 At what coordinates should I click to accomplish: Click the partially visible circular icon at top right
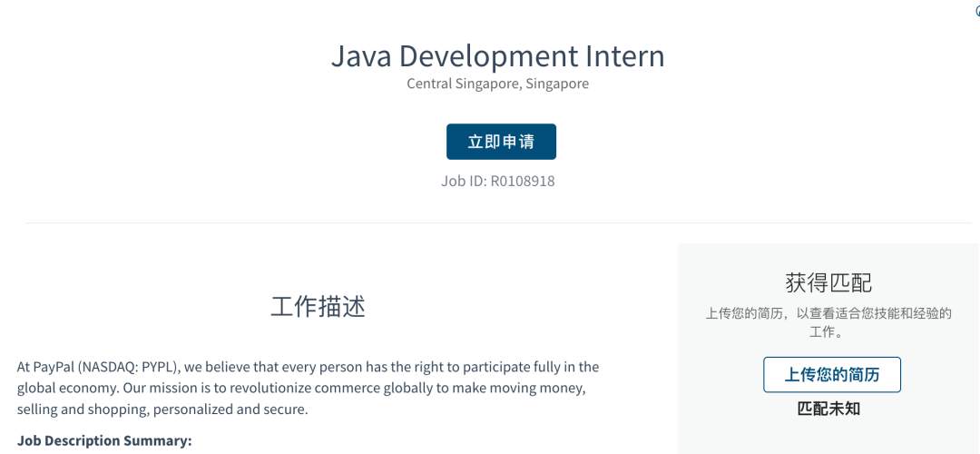pos(977,11)
